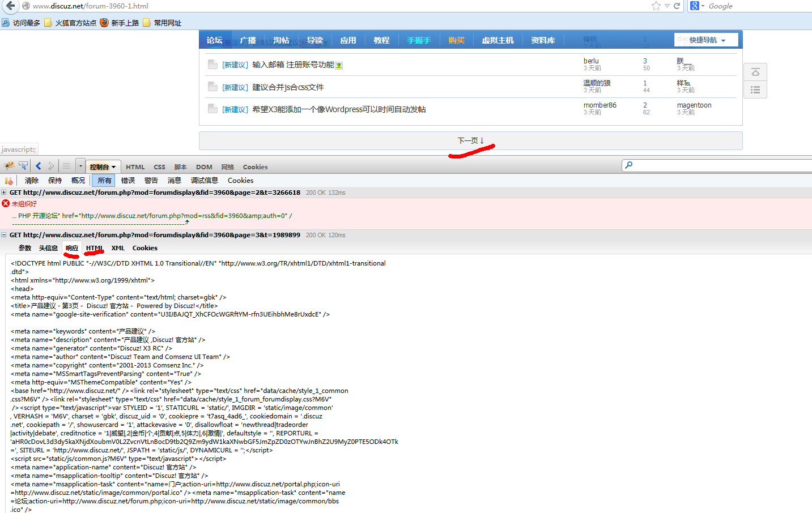Click the forum list icon under back-to-top
812x513 pixels.
755,89
